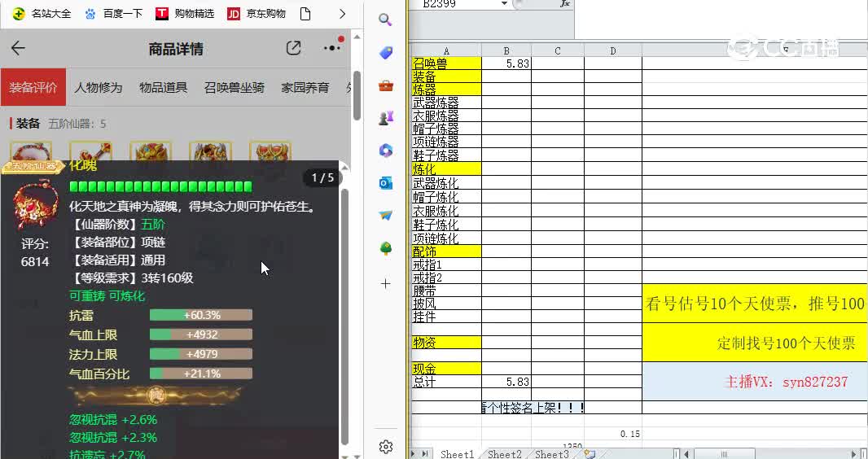The image size is (868, 459).
Task: Open the 百度一下 bookmark
Action: point(115,14)
